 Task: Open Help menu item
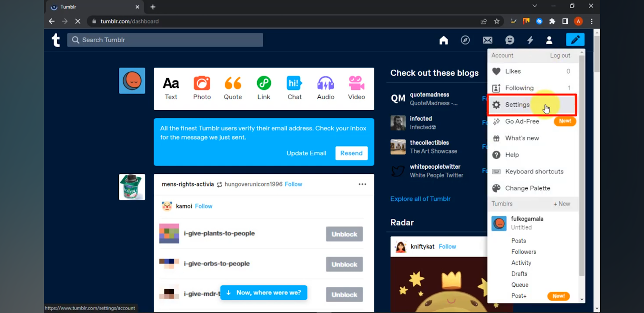point(533,154)
